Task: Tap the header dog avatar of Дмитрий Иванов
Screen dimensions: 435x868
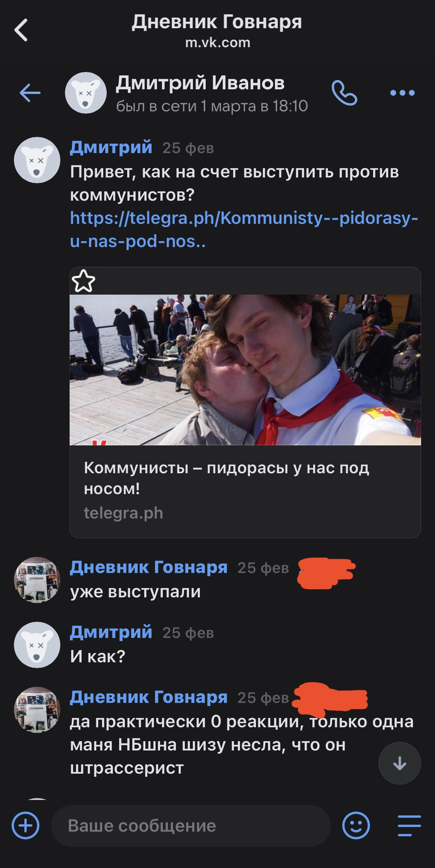Action: tap(85, 93)
